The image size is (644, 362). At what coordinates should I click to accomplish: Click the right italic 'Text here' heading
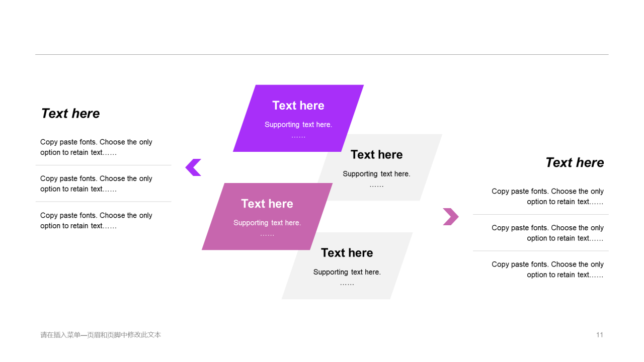(575, 163)
